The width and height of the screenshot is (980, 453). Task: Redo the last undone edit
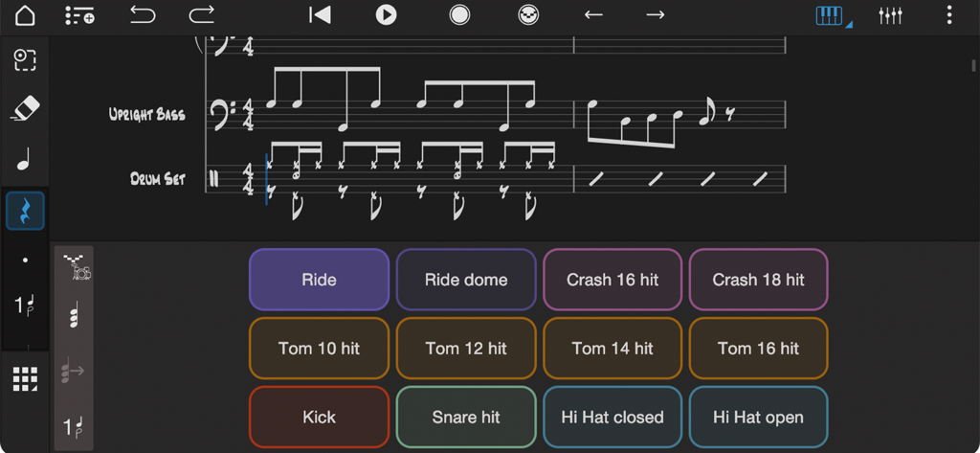coord(201,14)
